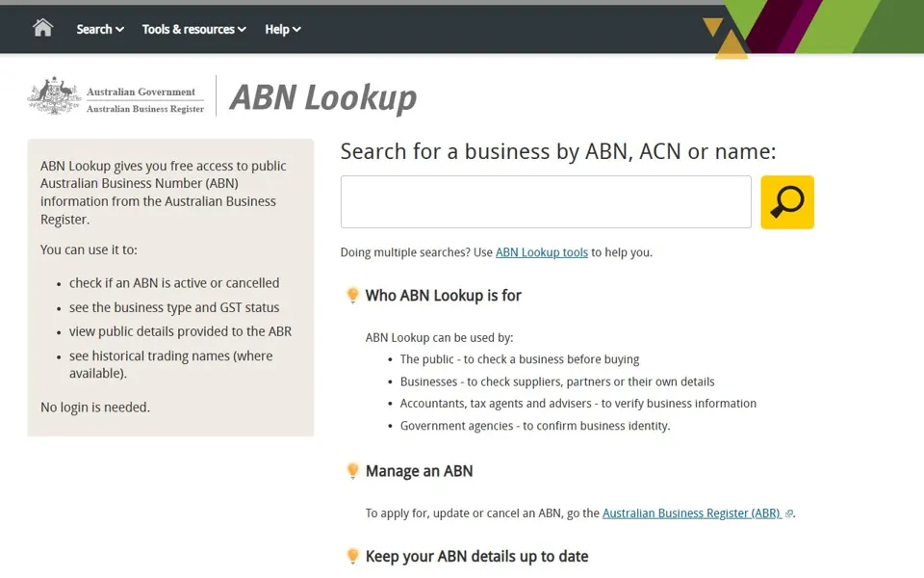
Task: Click the Manage an ABN heading
Action: coord(419,471)
